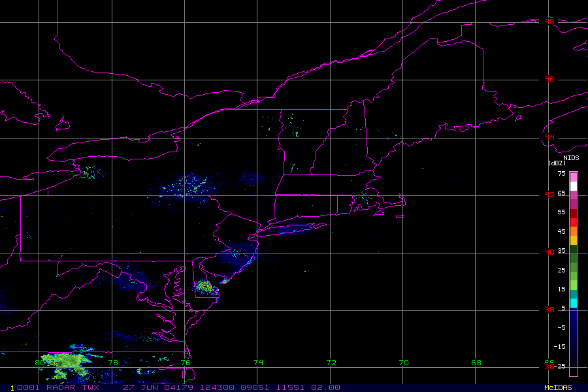
Task: Select the yellow swatch in the color bar
Action: 574,240
